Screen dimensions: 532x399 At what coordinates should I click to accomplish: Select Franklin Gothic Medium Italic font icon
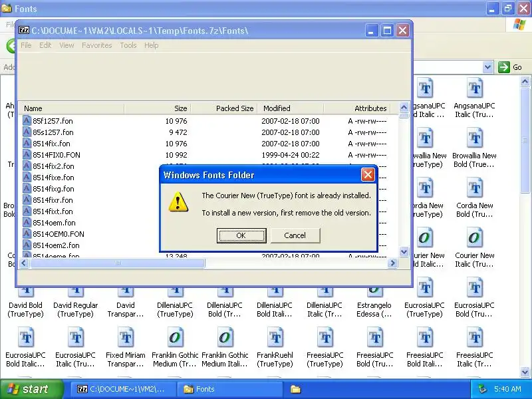pyautogui.click(x=225, y=338)
